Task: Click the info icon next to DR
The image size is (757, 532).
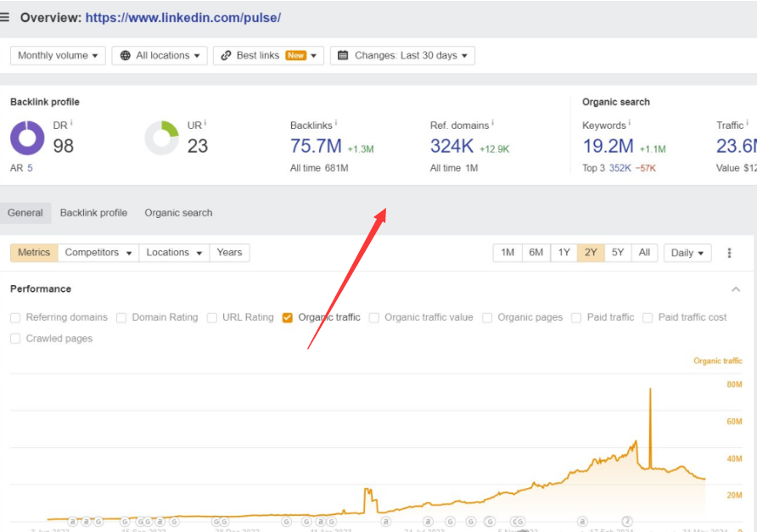Action: click(x=72, y=124)
